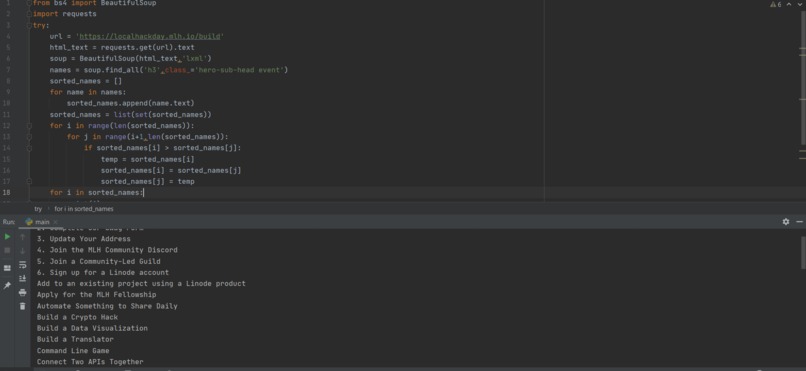Open Run panel settings gear
806x371 pixels.
[x=786, y=221]
